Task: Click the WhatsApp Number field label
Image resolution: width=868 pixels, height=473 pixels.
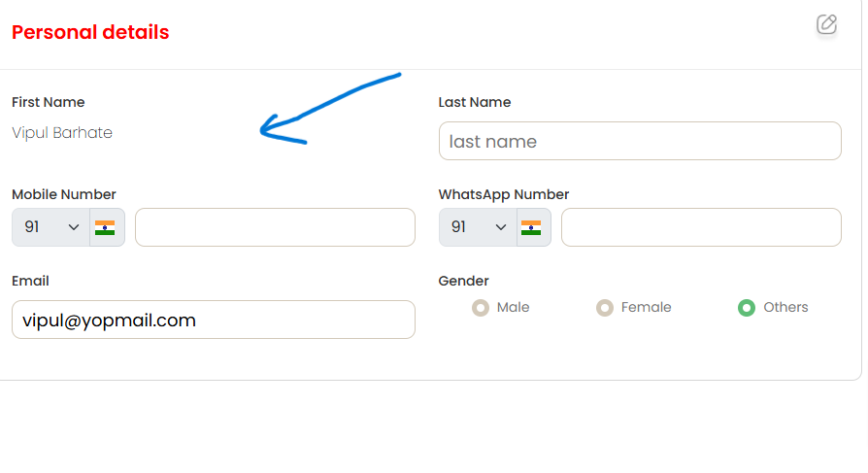Action: (x=504, y=194)
